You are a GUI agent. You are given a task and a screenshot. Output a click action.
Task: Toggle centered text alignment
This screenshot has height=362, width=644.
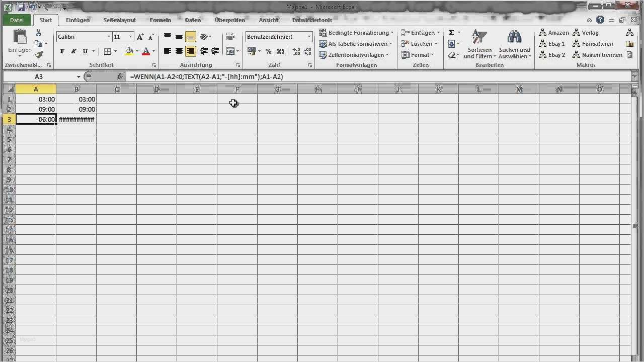(x=179, y=51)
